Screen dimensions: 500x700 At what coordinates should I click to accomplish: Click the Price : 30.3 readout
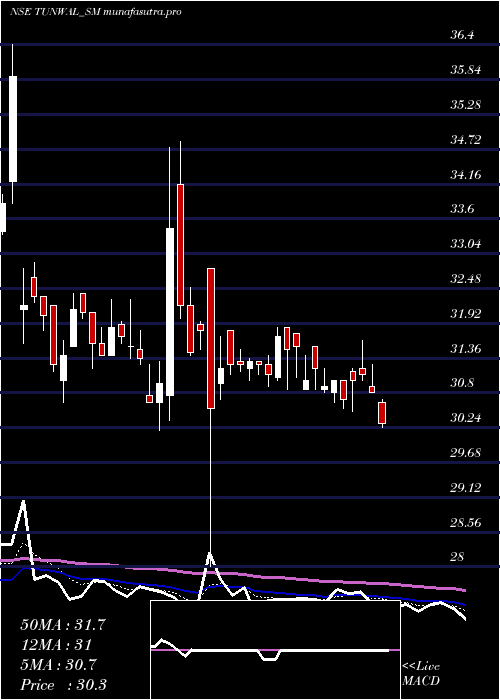(x=63, y=685)
